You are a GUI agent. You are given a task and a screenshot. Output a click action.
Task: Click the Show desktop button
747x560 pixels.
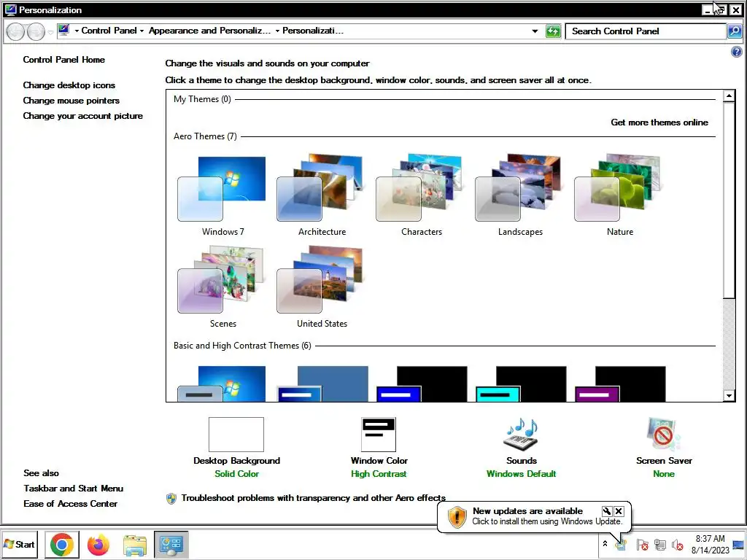(x=740, y=544)
